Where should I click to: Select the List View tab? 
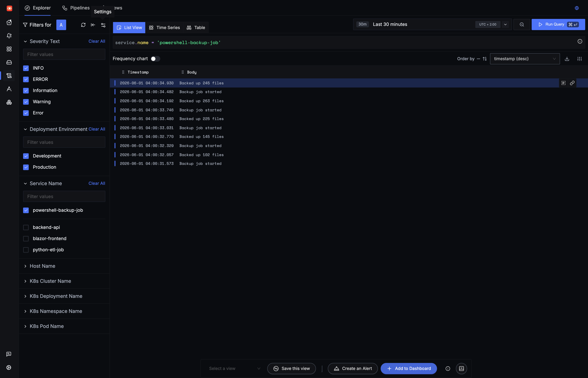(129, 27)
